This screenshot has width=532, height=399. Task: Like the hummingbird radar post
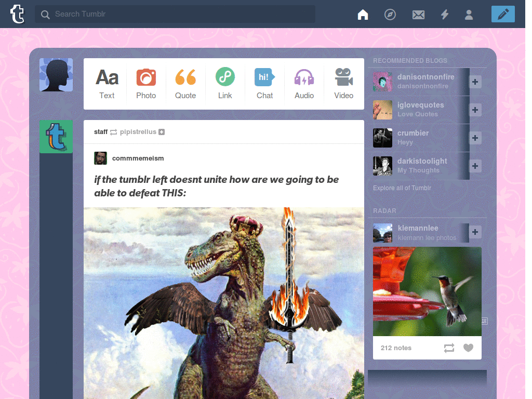(468, 348)
